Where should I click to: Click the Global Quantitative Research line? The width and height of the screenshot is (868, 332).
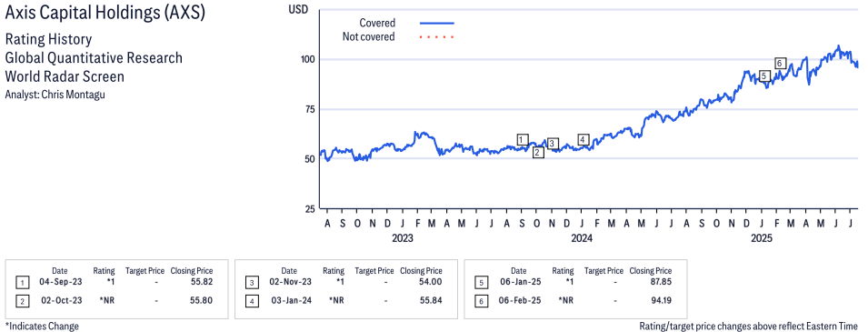click(x=94, y=57)
